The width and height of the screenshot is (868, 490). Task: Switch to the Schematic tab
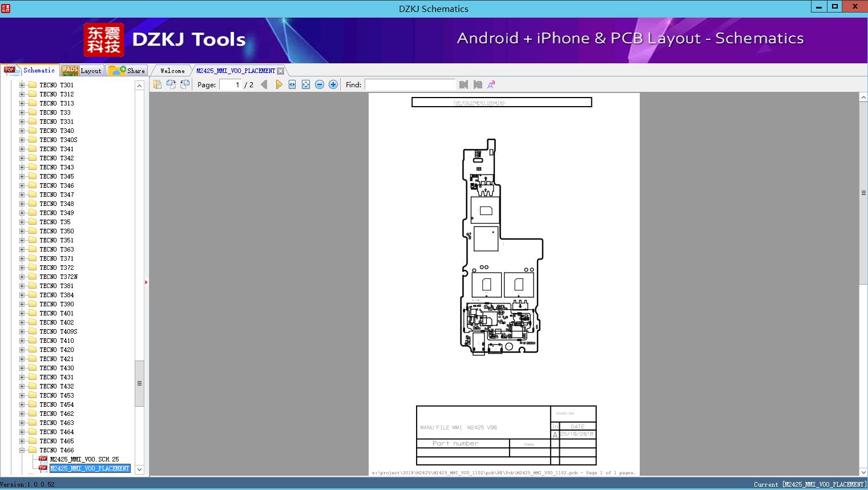coord(30,70)
